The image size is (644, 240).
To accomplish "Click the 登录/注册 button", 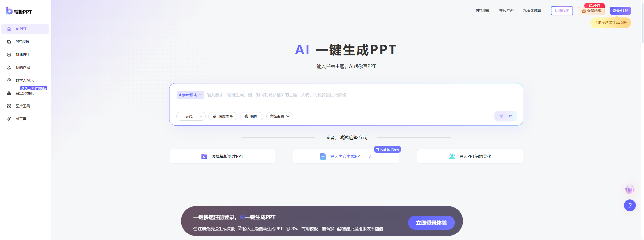I will [620, 11].
